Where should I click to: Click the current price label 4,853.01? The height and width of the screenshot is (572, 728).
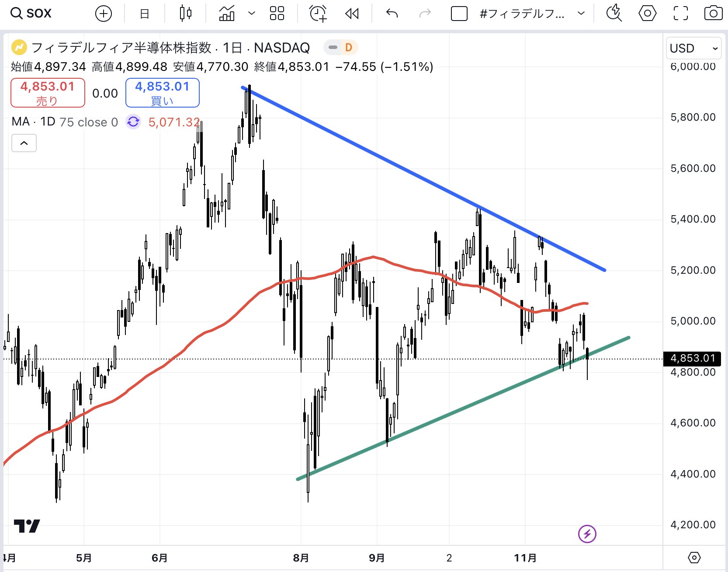(x=692, y=358)
